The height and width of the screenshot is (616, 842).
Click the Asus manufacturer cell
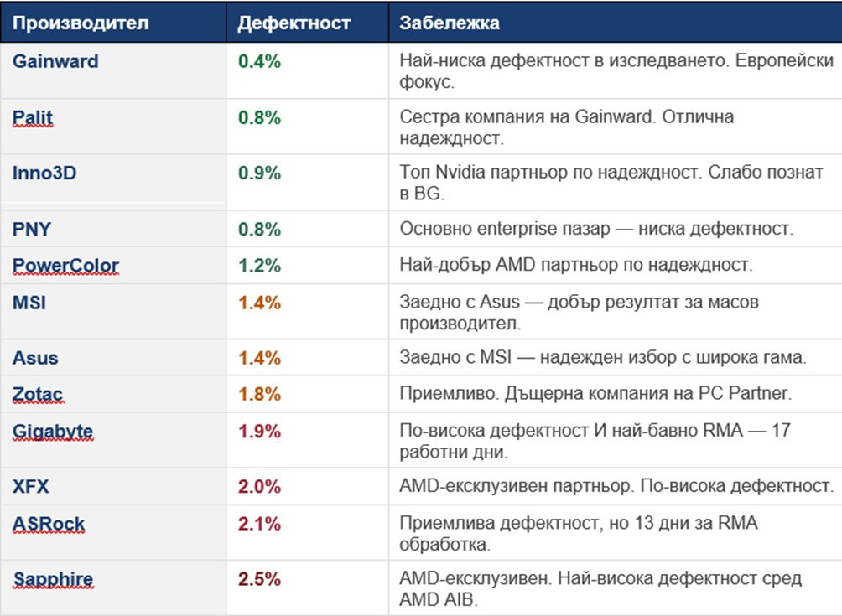[35, 358]
